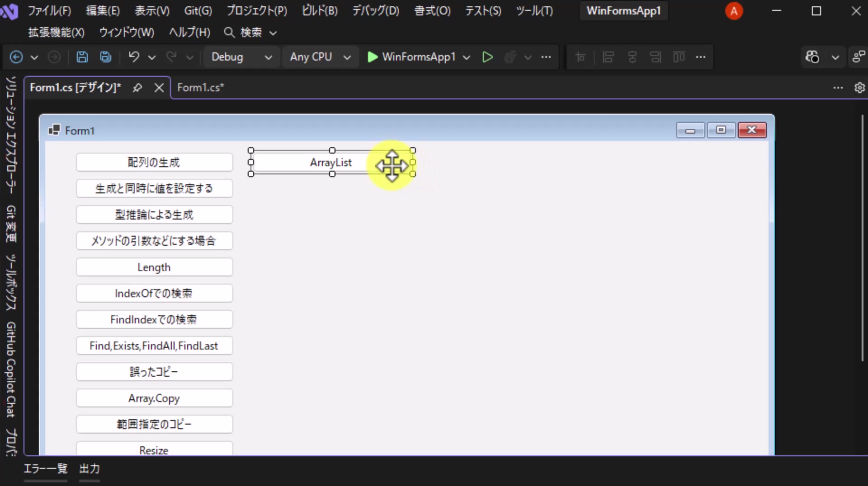868x486 pixels.
Task: Select the Length button on the form
Action: [x=154, y=267]
